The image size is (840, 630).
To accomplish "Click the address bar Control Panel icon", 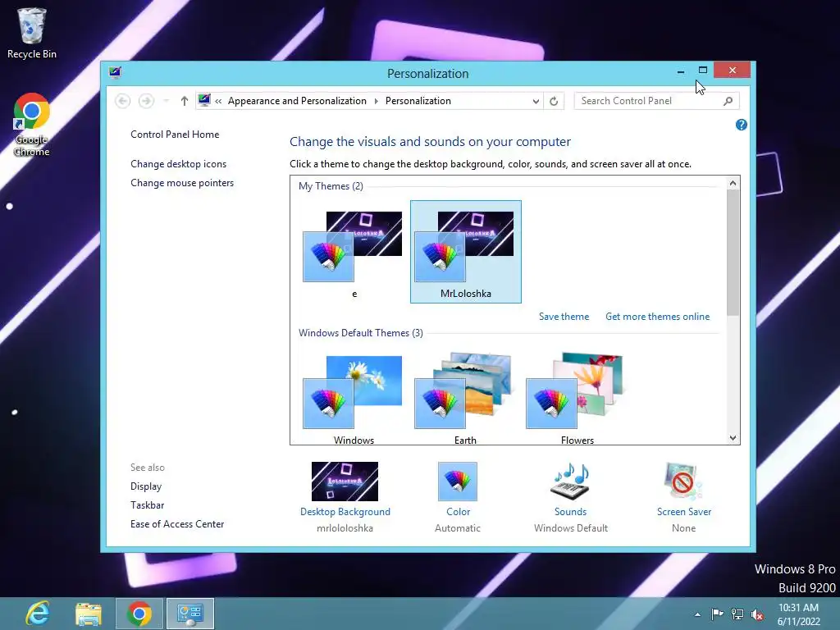I will (204, 100).
